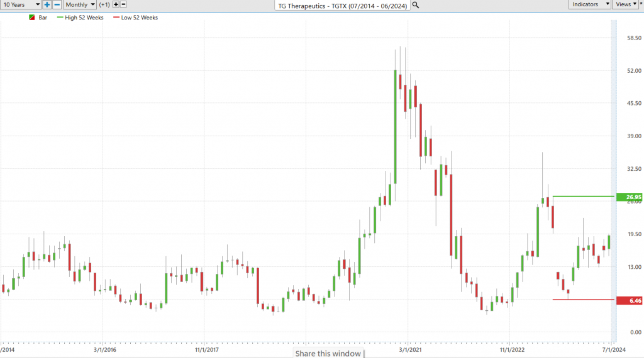Click the High 52 Weeks legend entry
The width and height of the screenshot is (644, 358).
pyautogui.click(x=80, y=18)
